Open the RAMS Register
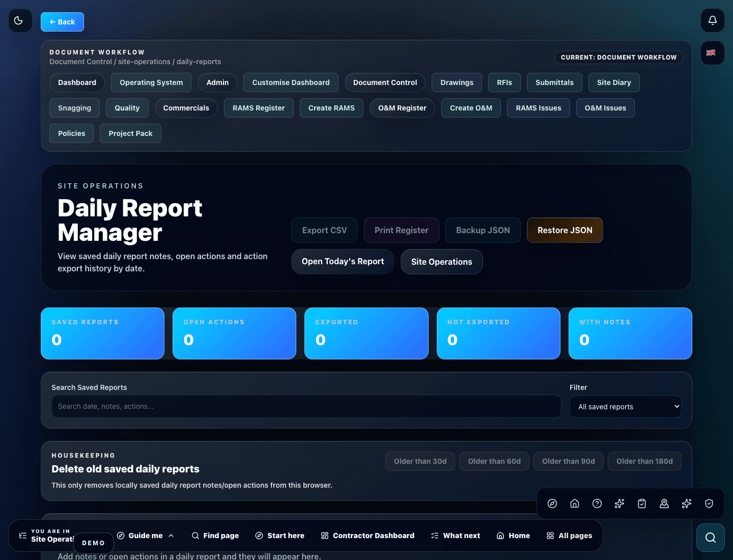 [259, 108]
